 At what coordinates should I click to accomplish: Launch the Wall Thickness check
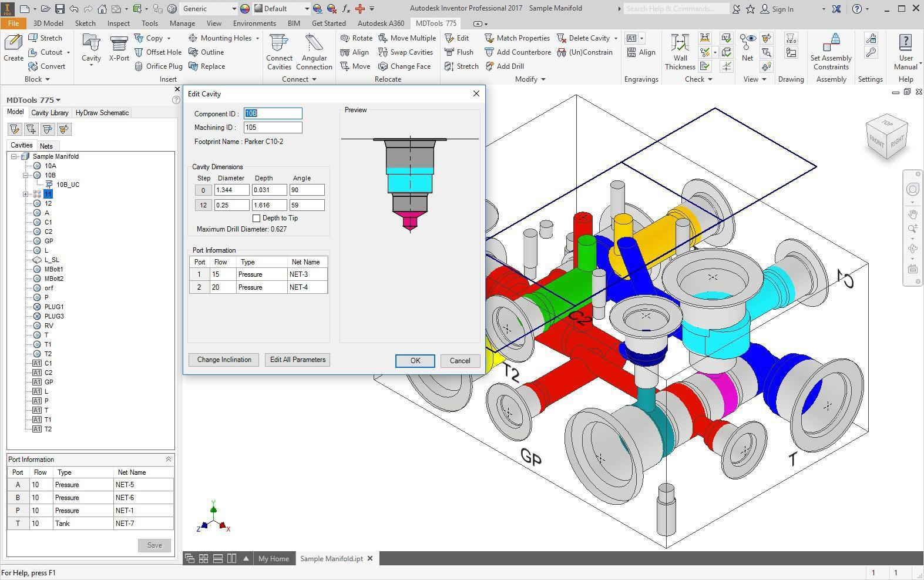(680, 45)
